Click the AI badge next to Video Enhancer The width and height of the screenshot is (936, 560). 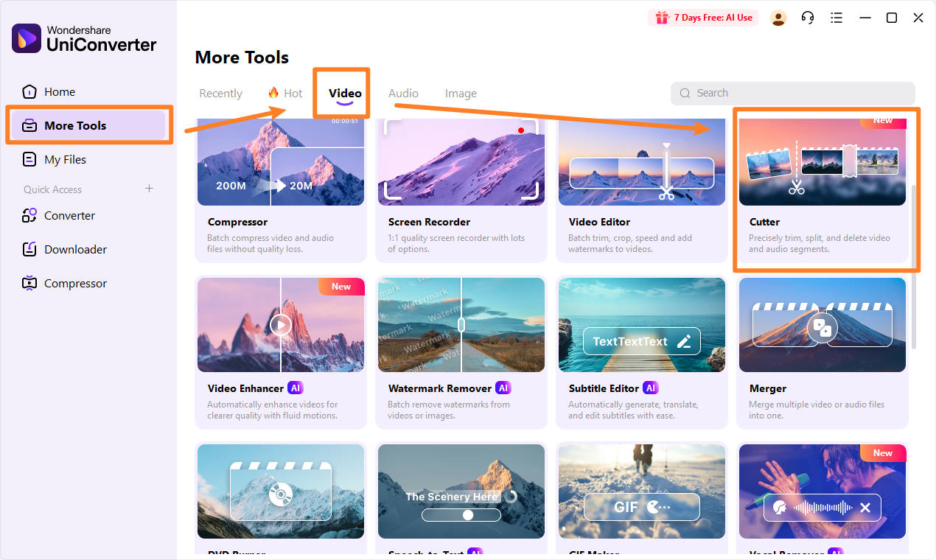296,388
